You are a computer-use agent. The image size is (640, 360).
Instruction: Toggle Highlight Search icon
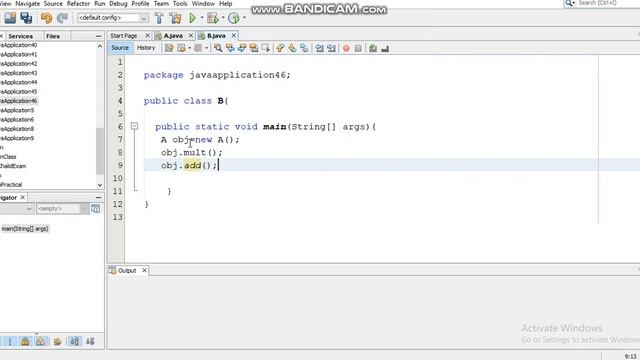(254, 48)
